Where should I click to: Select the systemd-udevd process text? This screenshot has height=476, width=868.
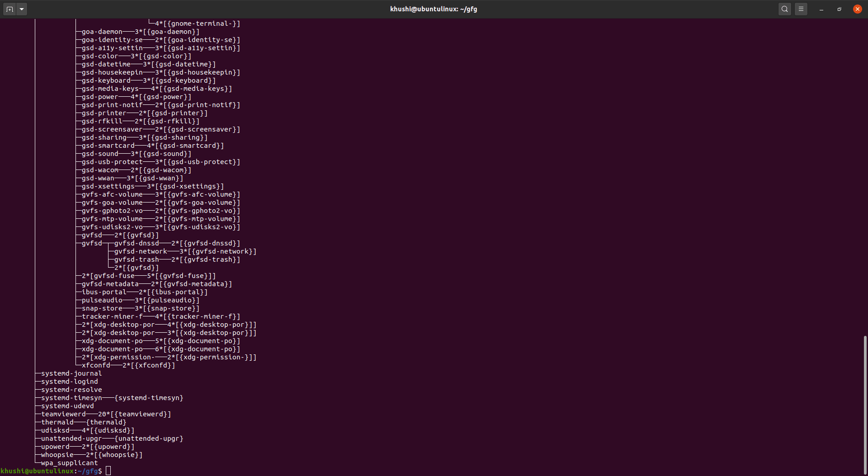[x=67, y=405]
